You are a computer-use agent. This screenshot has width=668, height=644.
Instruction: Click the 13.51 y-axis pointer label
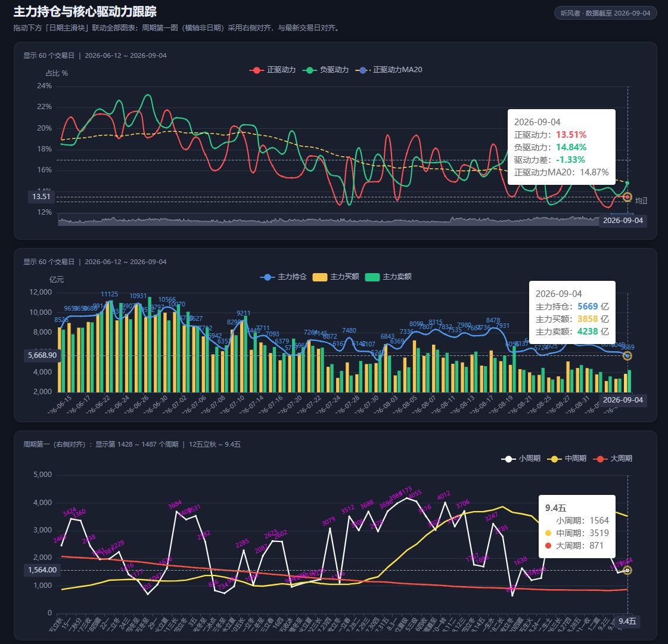pyautogui.click(x=41, y=197)
